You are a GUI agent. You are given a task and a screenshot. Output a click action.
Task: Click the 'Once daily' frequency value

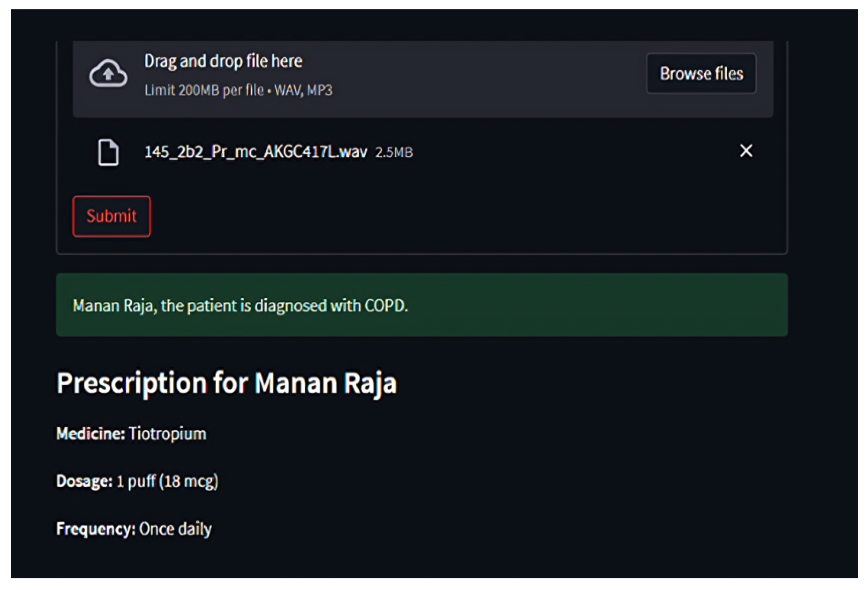click(175, 529)
